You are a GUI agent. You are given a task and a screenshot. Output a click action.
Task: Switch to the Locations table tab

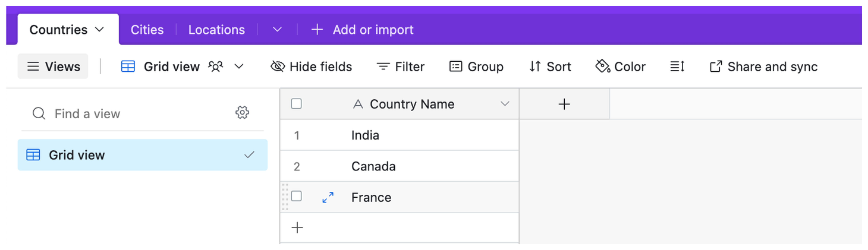tap(216, 30)
